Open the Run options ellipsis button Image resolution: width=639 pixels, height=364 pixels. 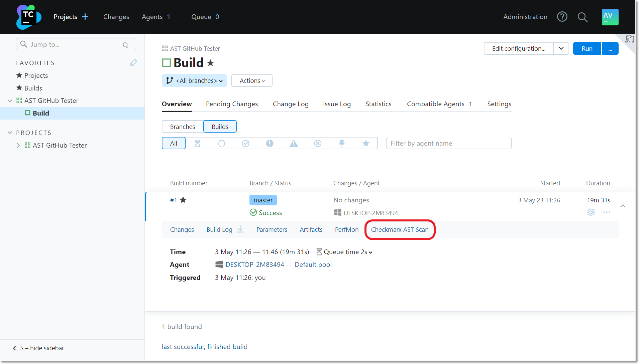point(610,48)
